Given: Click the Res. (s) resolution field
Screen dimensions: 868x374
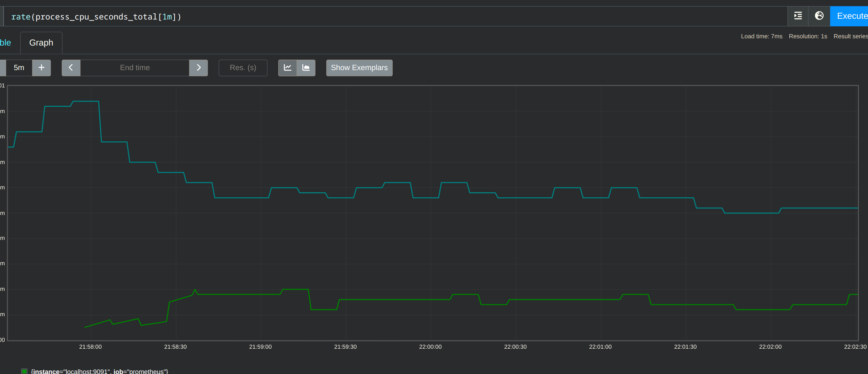Looking at the screenshot, I should click(243, 68).
